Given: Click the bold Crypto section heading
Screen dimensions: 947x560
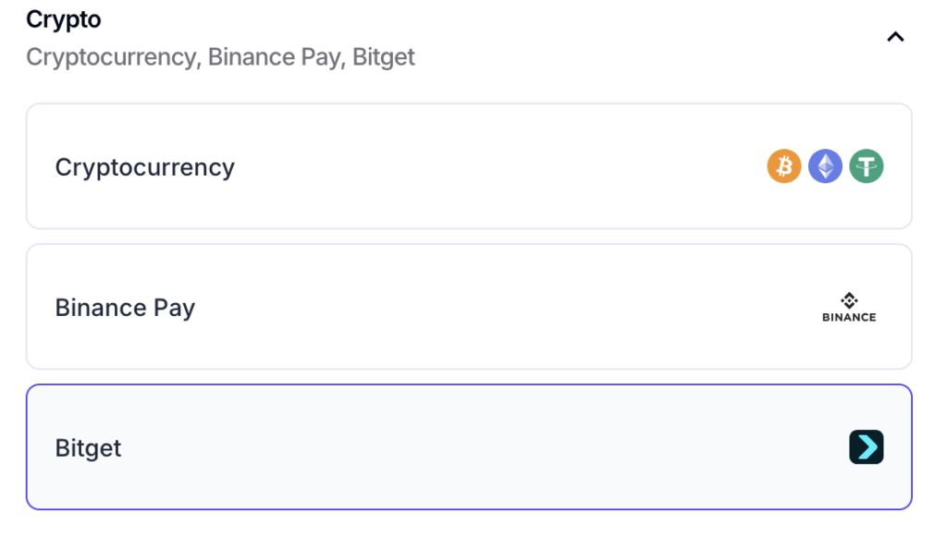Looking at the screenshot, I should tap(64, 20).
